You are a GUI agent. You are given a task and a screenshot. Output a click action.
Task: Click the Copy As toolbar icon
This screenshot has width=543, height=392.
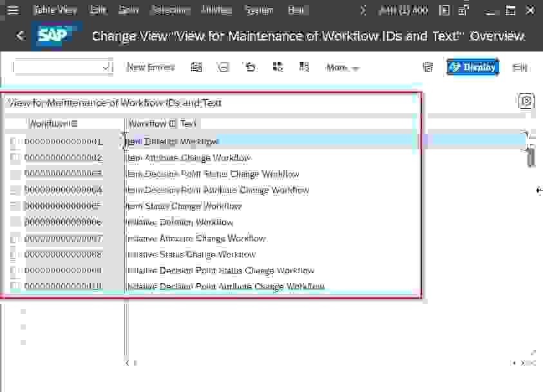coord(196,67)
